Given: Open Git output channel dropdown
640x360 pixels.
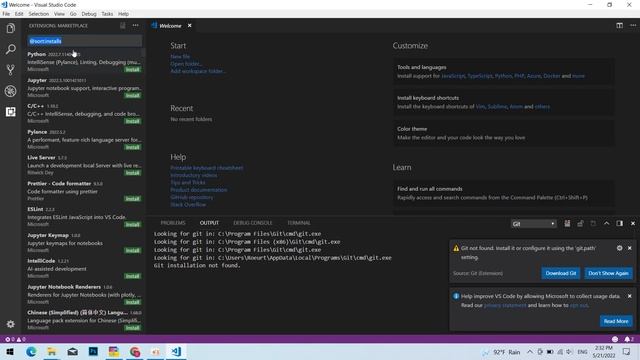Looking at the screenshot, I should coord(534,224).
